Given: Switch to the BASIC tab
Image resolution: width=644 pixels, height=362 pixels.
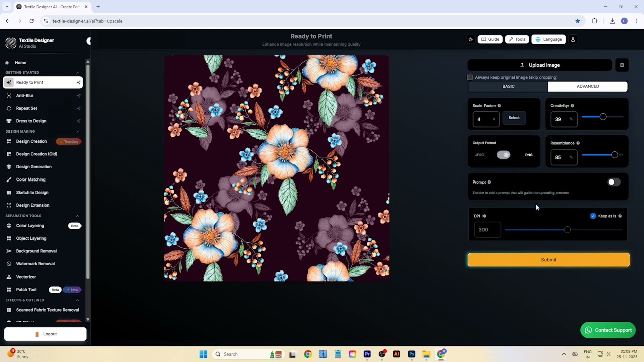Looking at the screenshot, I should point(508,86).
